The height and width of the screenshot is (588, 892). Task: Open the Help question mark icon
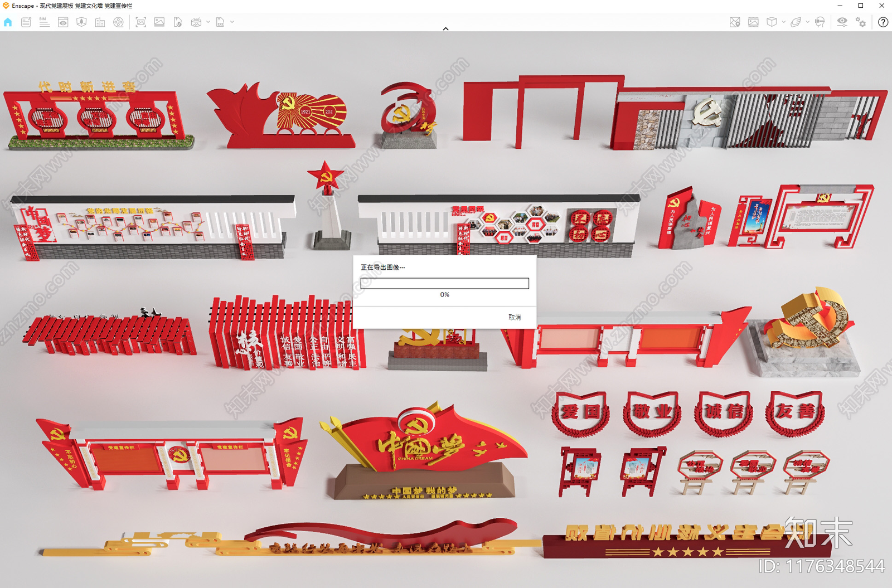pyautogui.click(x=883, y=22)
